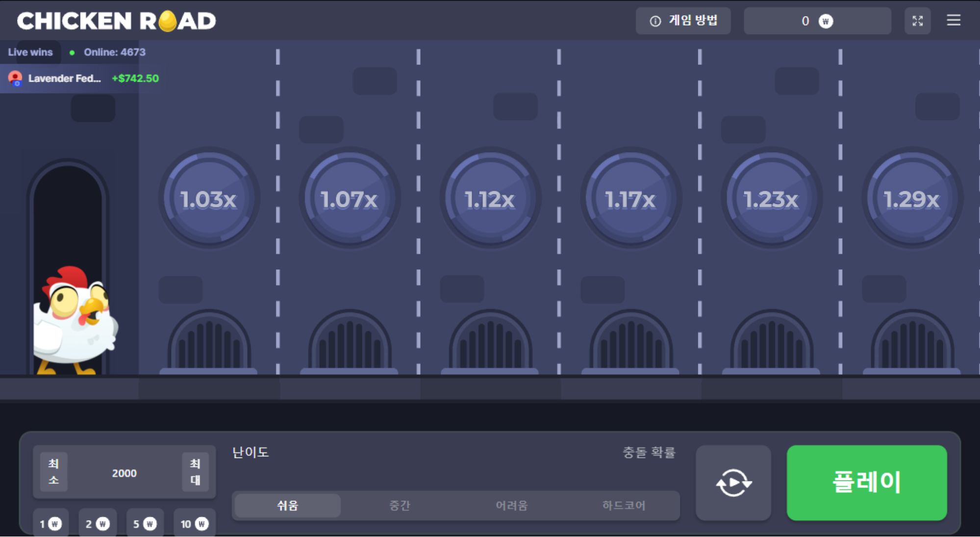Select the 1.23x multiplier tile
Screen dimensions: 980x537
tap(772, 199)
